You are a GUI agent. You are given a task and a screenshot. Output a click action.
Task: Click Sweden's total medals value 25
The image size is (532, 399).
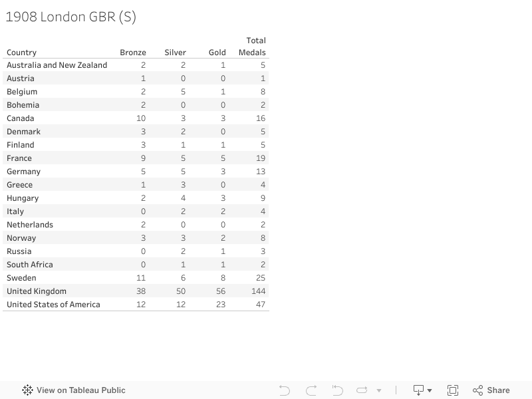pyautogui.click(x=261, y=278)
